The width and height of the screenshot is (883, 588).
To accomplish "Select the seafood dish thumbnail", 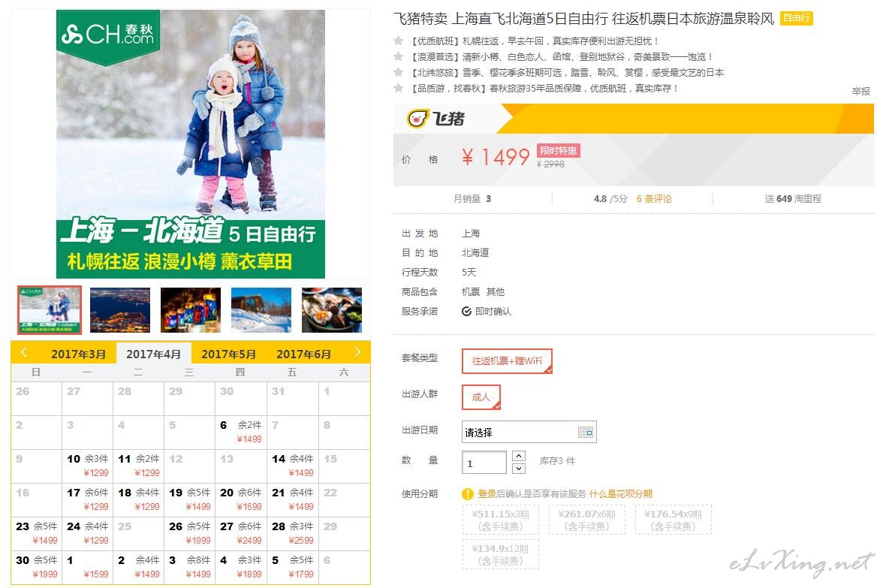I will (332, 310).
